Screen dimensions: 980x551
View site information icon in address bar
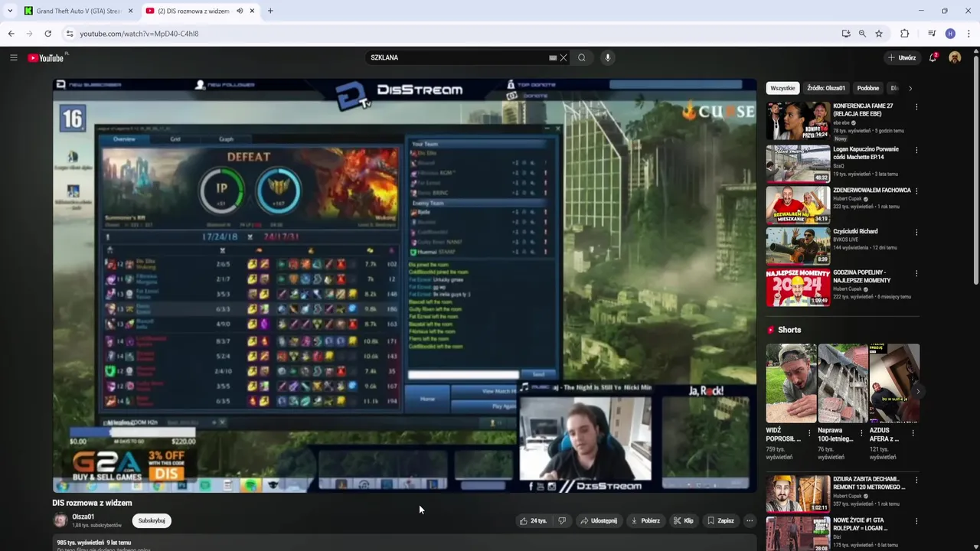[70, 34]
